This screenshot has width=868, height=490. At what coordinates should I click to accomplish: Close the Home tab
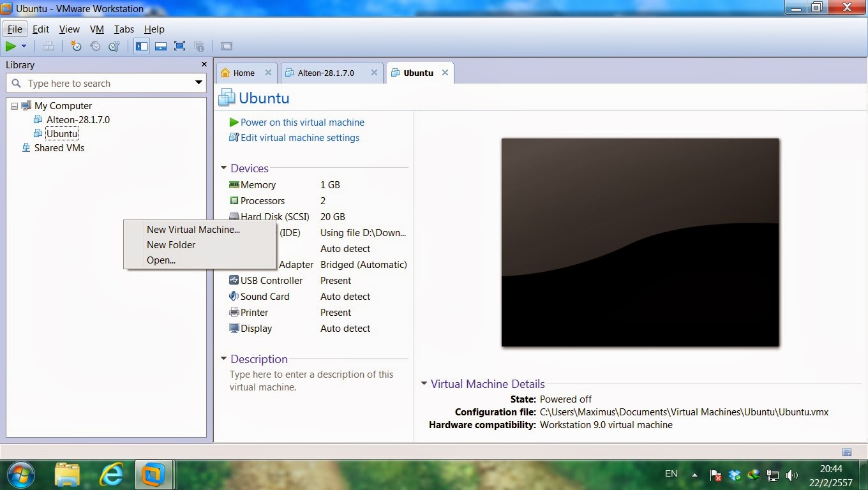click(x=268, y=73)
